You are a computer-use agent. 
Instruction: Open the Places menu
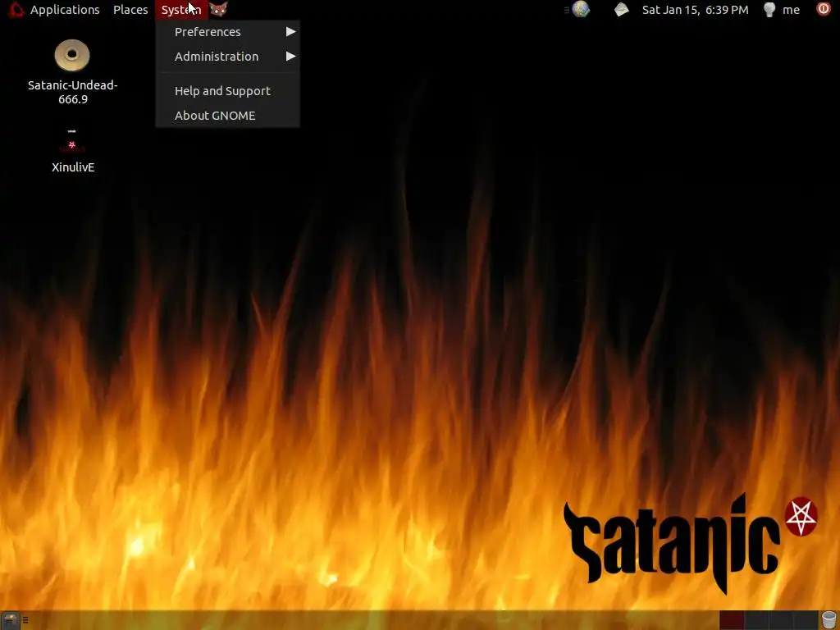[x=130, y=10]
